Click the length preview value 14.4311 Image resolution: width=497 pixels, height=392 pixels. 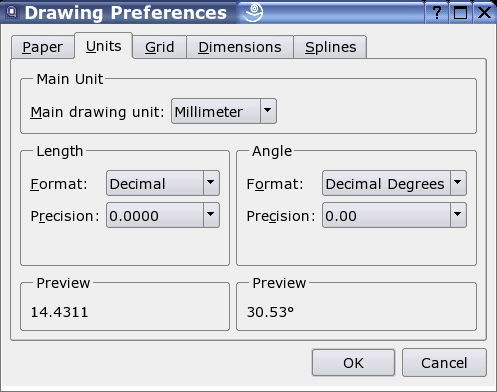coord(59,312)
